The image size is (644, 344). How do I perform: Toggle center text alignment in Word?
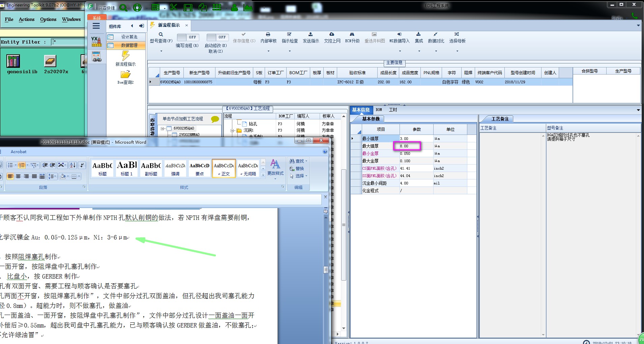coord(18,176)
